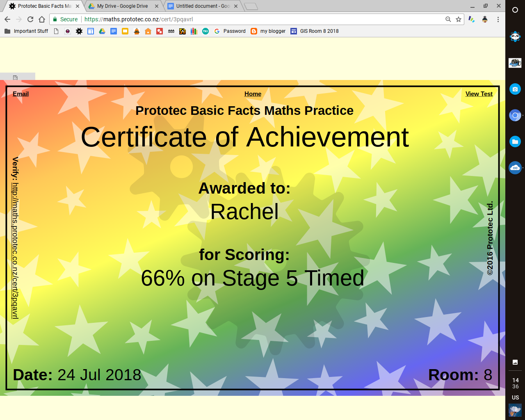
Task: Open the camera app on the shelf
Action: pyautogui.click(x=515, y=89)
